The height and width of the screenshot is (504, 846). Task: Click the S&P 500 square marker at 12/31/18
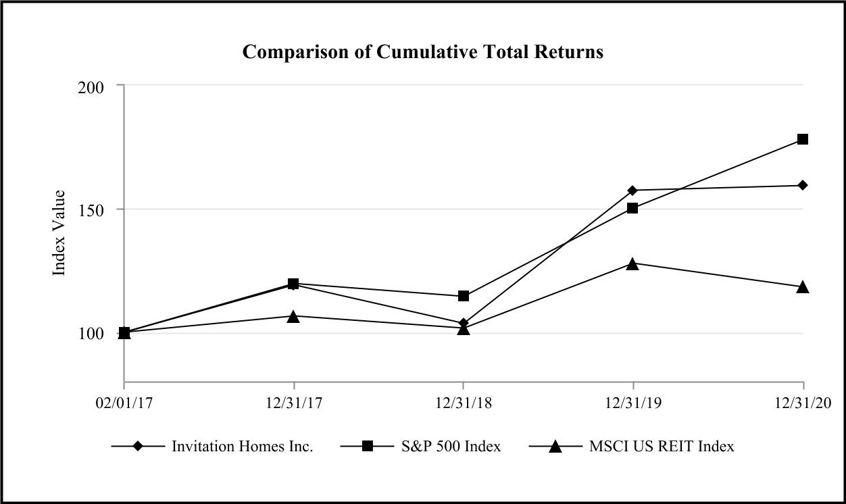click(464, 296)
